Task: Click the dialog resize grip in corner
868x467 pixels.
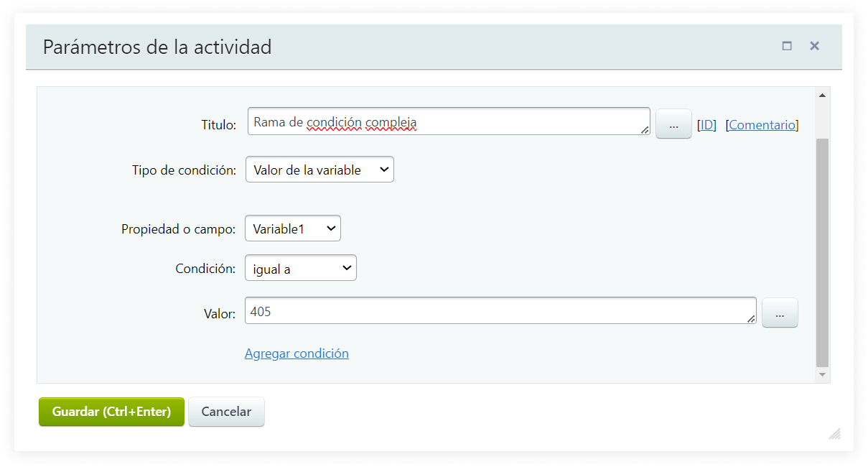Action: tap(834, 433)
